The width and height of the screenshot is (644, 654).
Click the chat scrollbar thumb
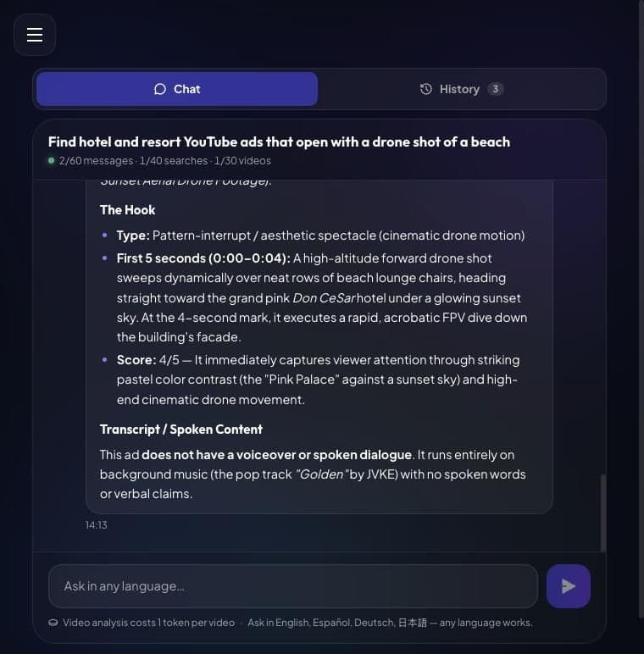[x=603, y=513]
